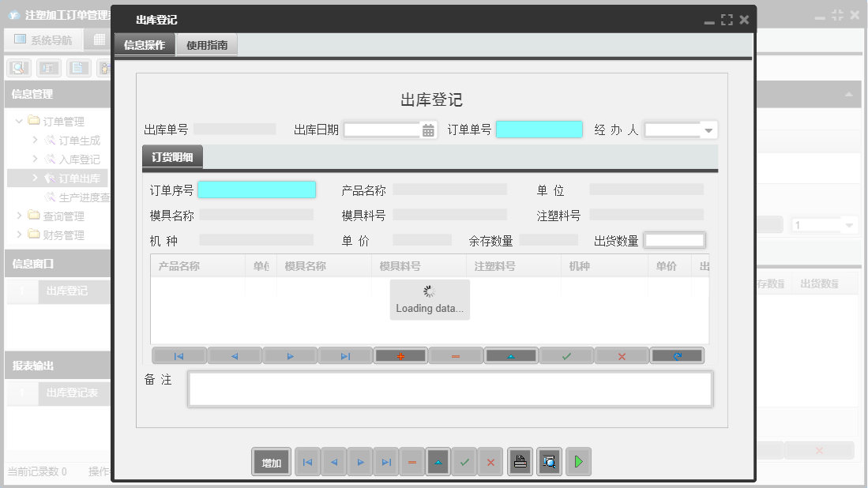Click the blue refresh icon in grid navigator
The width and height of the screenshot is (868, 488).
(x=677, y=355)
